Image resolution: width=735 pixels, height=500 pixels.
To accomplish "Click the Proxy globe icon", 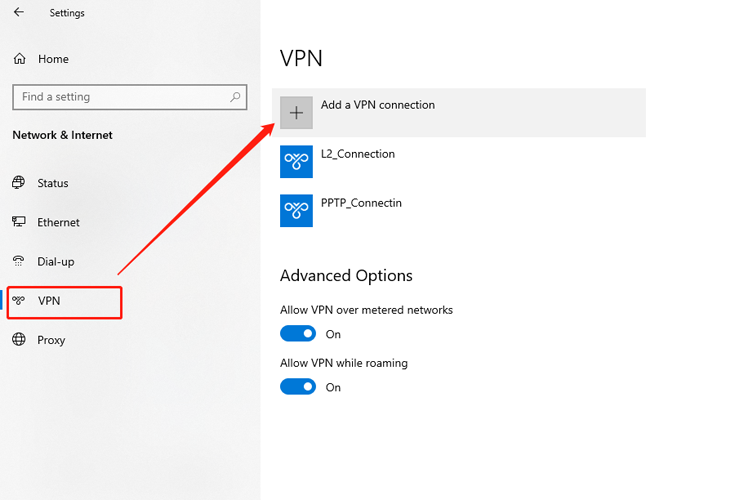I will click(19, 339).
